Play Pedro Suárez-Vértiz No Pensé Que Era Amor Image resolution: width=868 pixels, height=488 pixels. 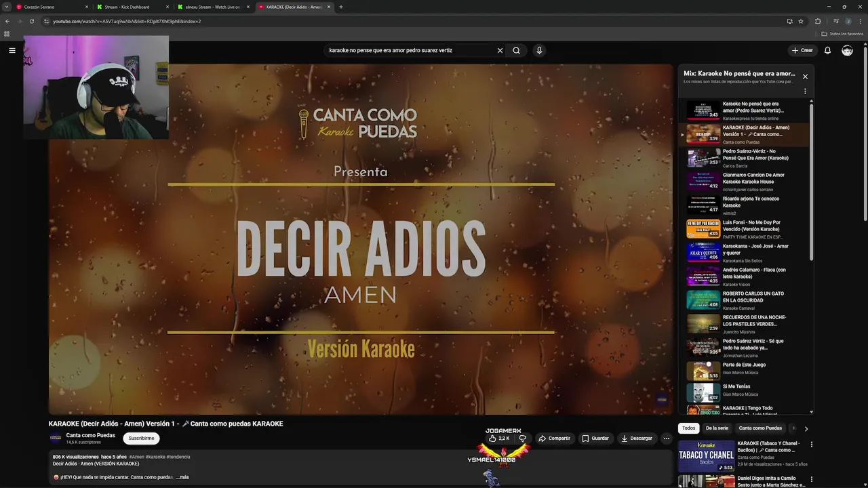744,158
